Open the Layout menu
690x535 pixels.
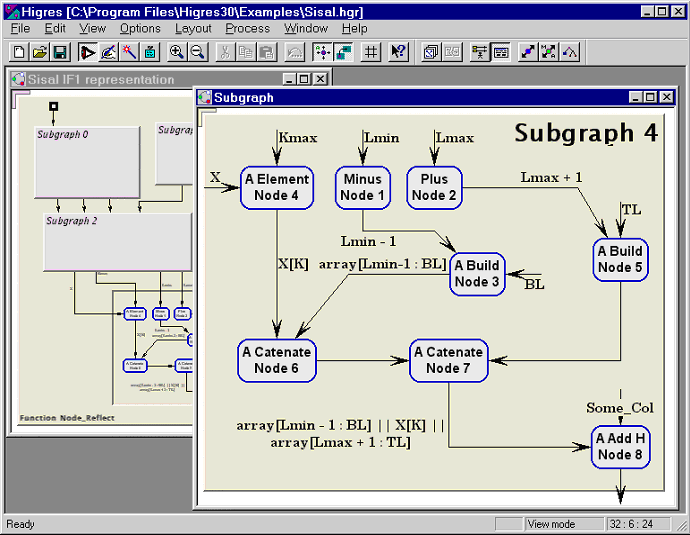click(193, 29)
